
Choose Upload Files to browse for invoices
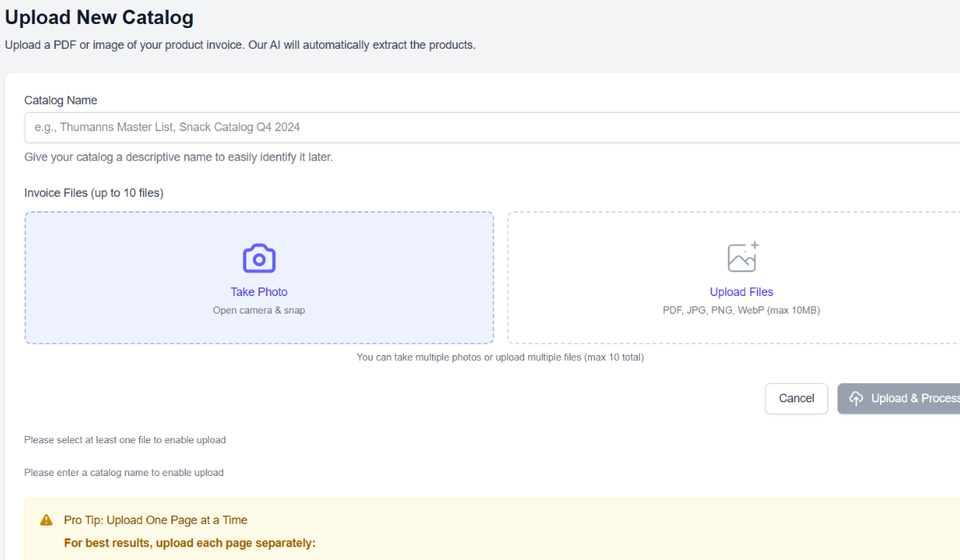coord(742,291)
